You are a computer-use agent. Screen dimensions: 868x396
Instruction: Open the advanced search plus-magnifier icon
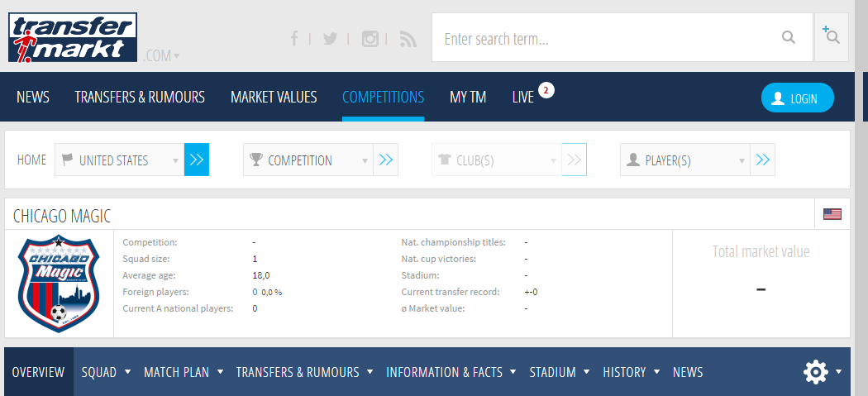point(831,36)
